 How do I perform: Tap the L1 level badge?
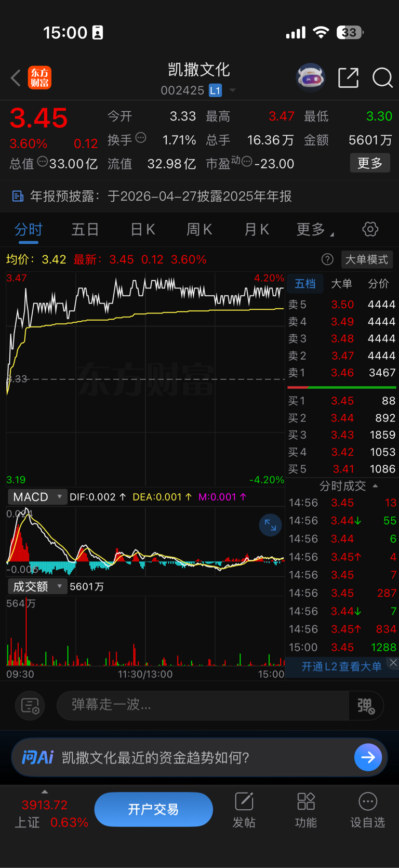[215, 90]
